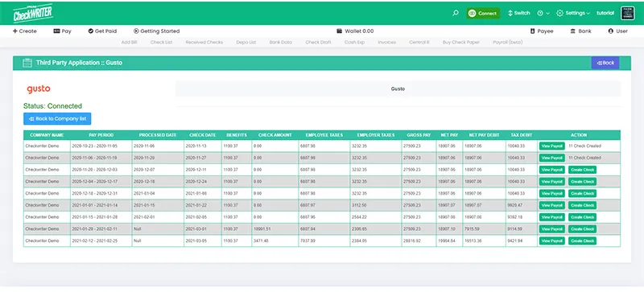View Payroll for period 2021-01-29 - 2021-02-11
The height and width of the screenshot is (292, 644).
coord(551,229)
